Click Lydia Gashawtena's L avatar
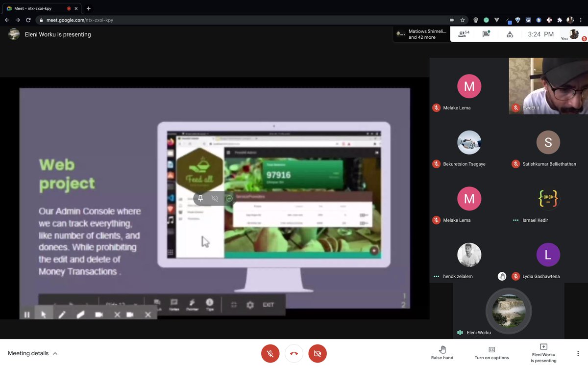588x368 pixels. click(548, 255)
